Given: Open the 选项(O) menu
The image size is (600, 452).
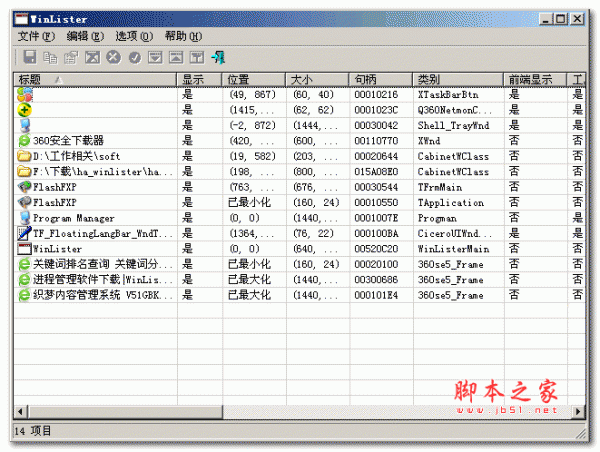Looking at the screenshot, I should pyautogui.click(x=134, y=36).
